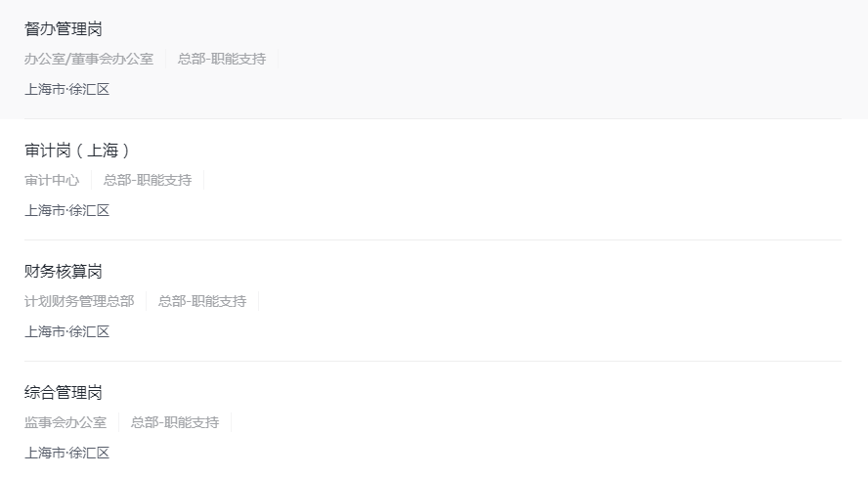The image size is (868, 477).
Task: Click 上海市·徐汇区 location under 综合管理岗
Action: 67,453
